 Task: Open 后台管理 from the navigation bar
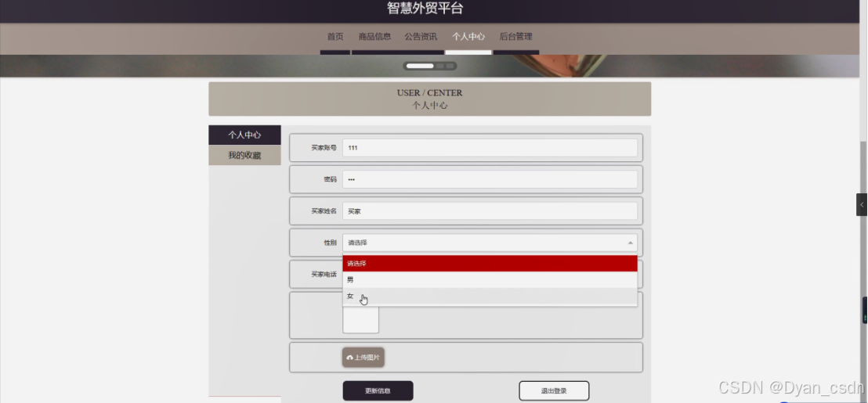pos(516,37)
